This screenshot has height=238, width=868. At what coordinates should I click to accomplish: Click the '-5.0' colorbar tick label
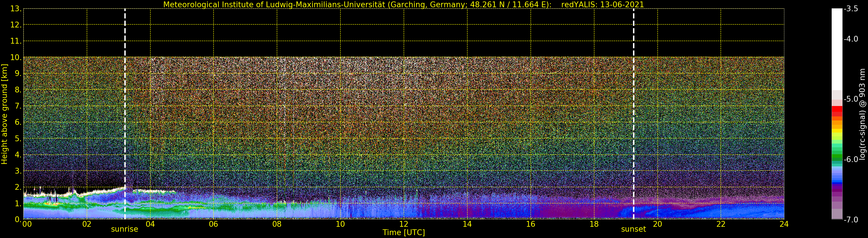[x=851, y=99]
